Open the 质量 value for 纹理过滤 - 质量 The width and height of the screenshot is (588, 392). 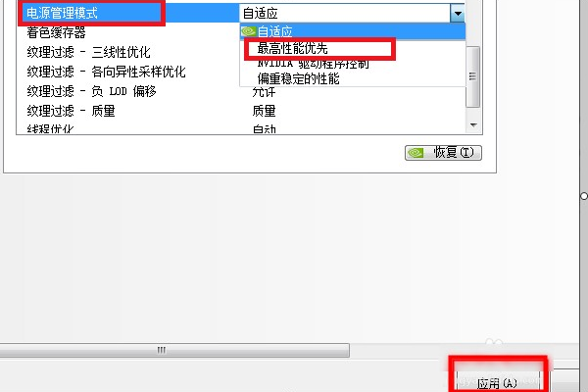[x=264, y=111]
